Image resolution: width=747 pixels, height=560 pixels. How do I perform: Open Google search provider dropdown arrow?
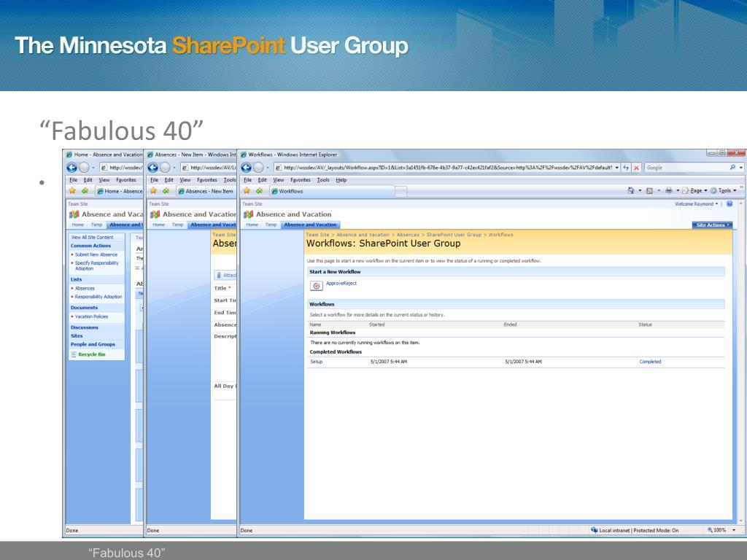pyautogui.click(x=741, y=168)
